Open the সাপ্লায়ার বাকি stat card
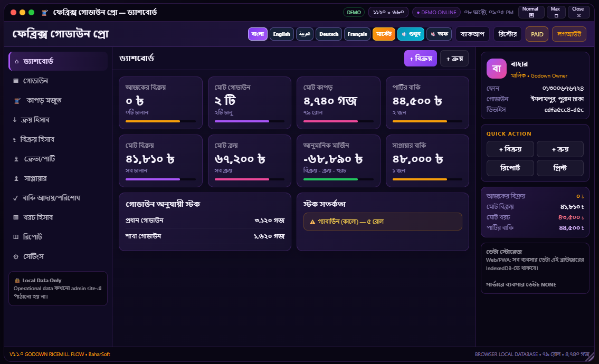 click(x=427, y=161)
